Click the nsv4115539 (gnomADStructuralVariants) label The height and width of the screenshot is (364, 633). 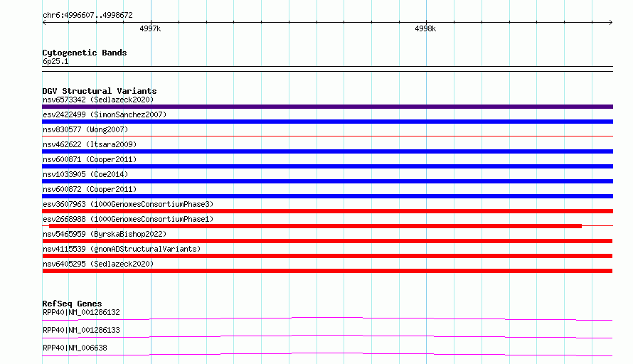(122, 249)
